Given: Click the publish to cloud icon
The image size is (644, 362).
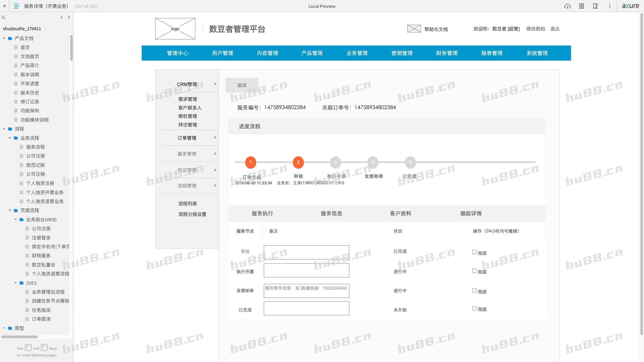Looking at the screenshot, I should click(x=567, y=6).
